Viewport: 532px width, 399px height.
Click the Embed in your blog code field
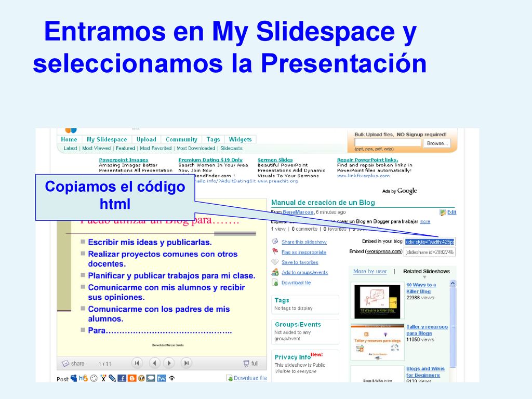pyautogui.click(x=430, y=242)
